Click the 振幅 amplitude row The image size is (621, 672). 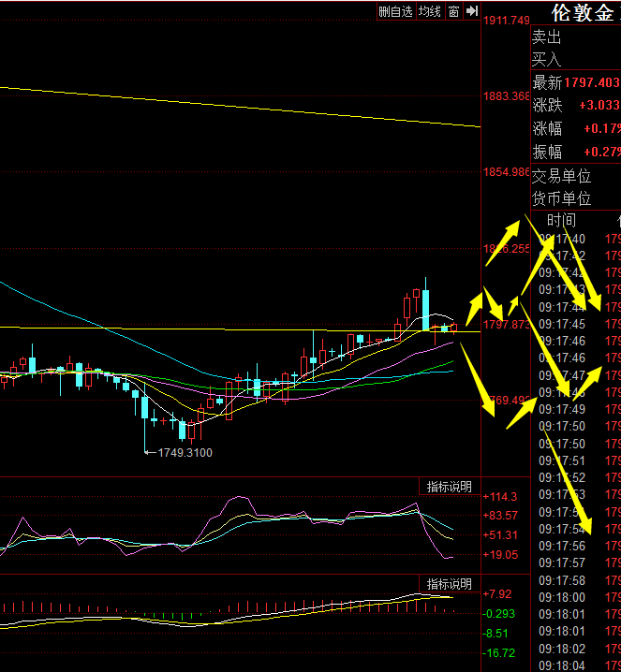coord(575,152)
